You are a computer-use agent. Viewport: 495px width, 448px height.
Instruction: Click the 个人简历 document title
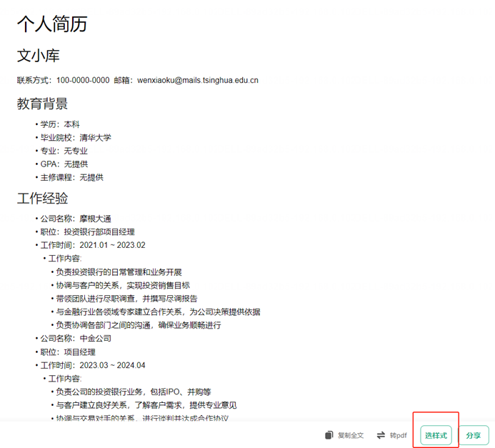coord(52,24)
